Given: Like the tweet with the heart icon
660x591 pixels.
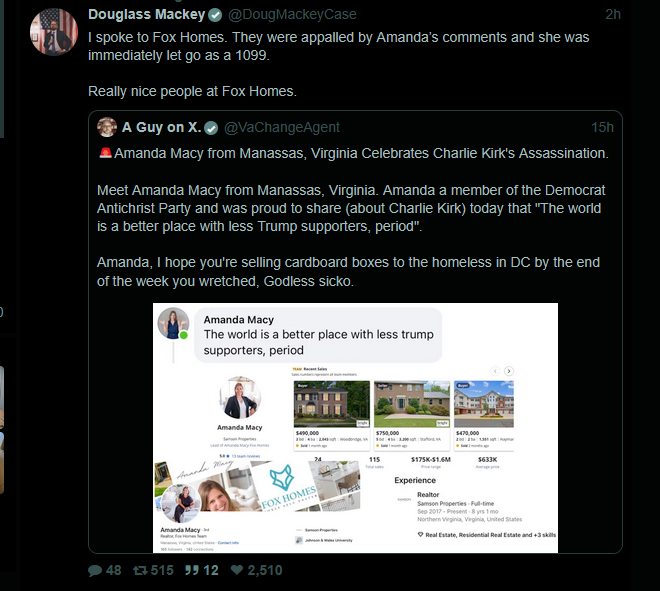Looking at the screenshot, I should (237, 570).
